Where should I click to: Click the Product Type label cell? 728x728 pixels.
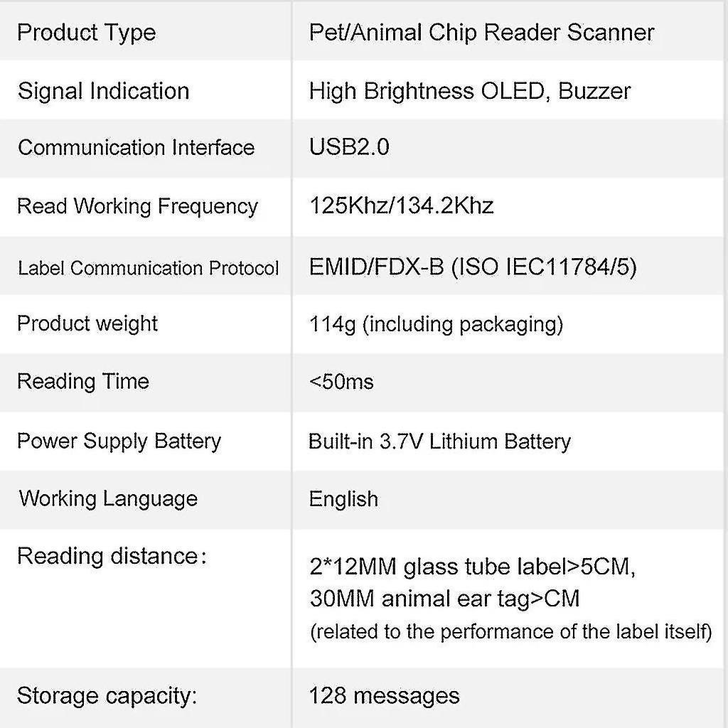86,33
